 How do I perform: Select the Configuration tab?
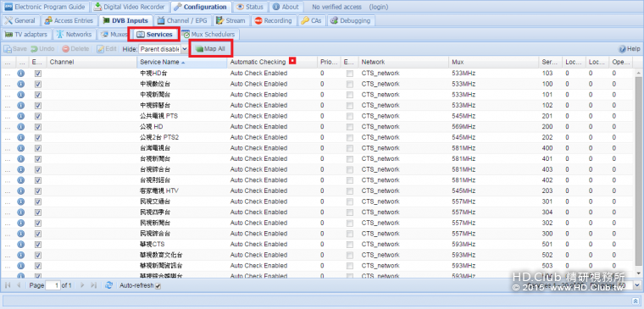point(201,7)
